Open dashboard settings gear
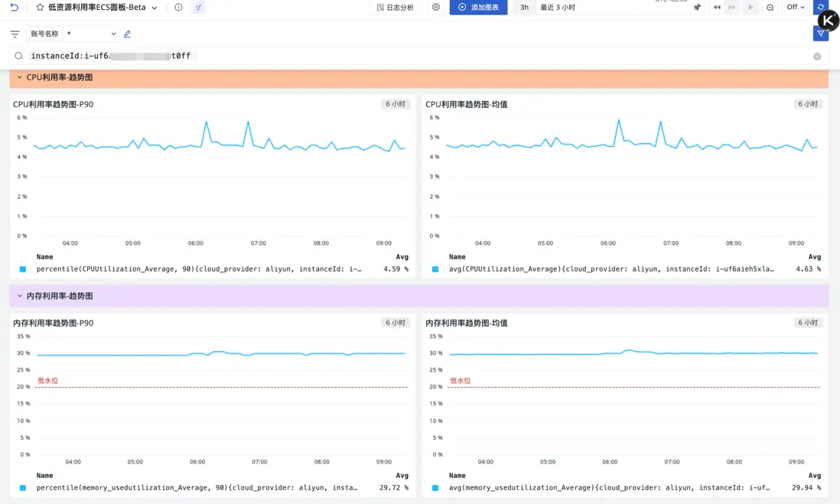This screenshot has height=504, width=840. pos(436,8)
